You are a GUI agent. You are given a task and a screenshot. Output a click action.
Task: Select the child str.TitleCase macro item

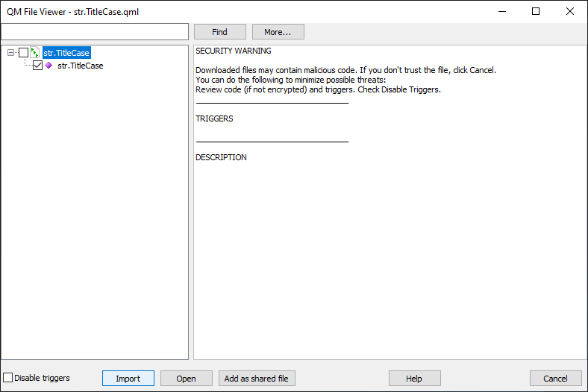(81, 66)
